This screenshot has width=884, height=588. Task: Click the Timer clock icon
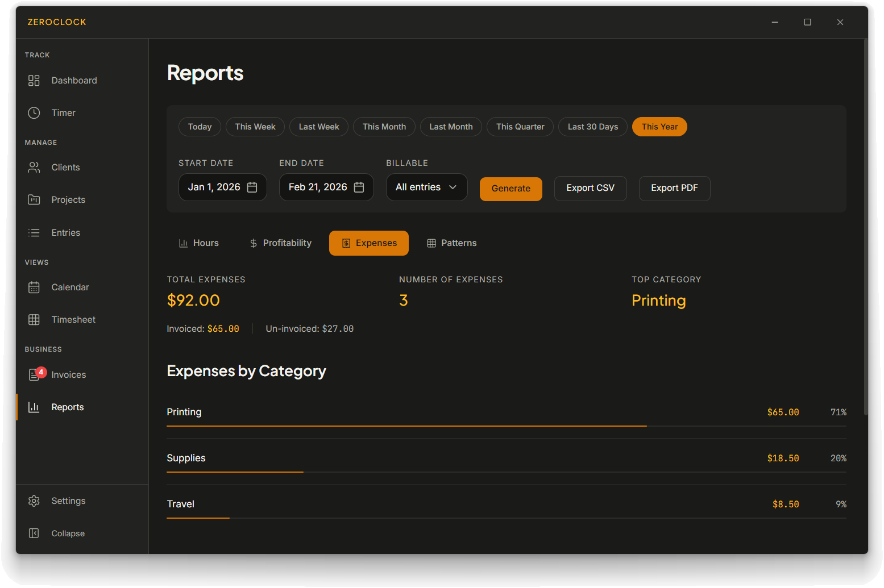click(34, 113)
